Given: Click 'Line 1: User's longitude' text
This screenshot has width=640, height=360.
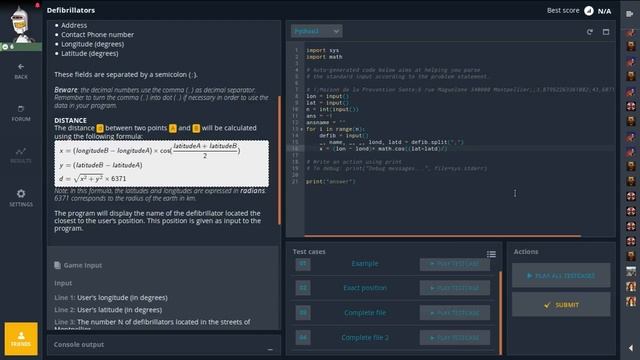Looking at the screenshot, I should pyautogui.click(x=111, y=298).
